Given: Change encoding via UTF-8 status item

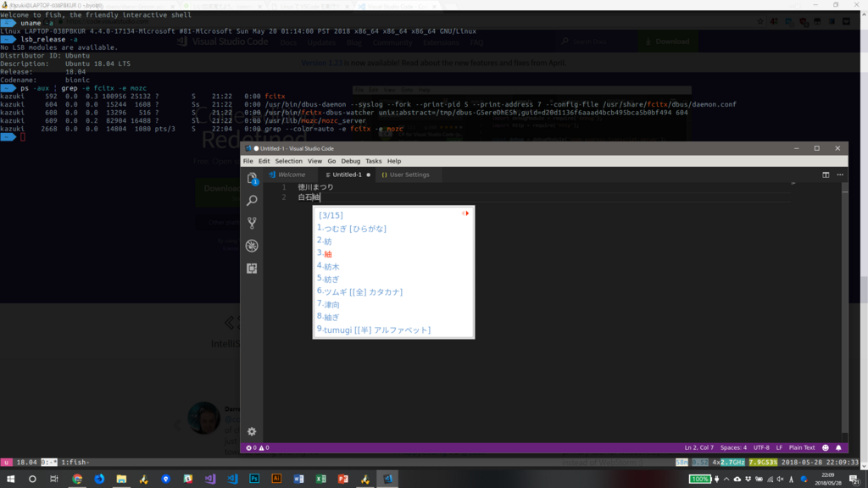Looking at the screenshot, I should [761, 447].
